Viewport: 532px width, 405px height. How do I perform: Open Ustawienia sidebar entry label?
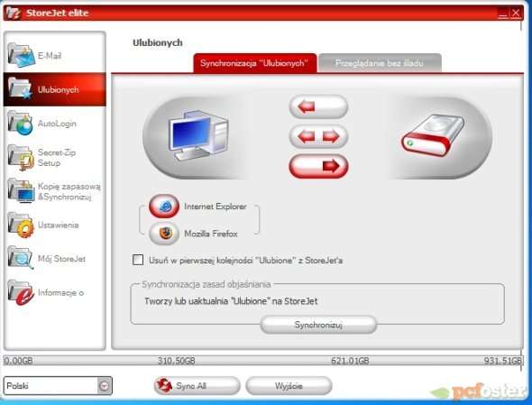tap(58, 225)
